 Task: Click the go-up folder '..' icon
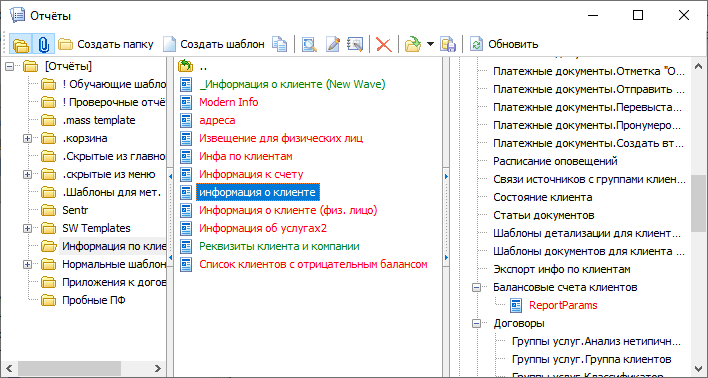pyautogui.click(x=186, y=66)
